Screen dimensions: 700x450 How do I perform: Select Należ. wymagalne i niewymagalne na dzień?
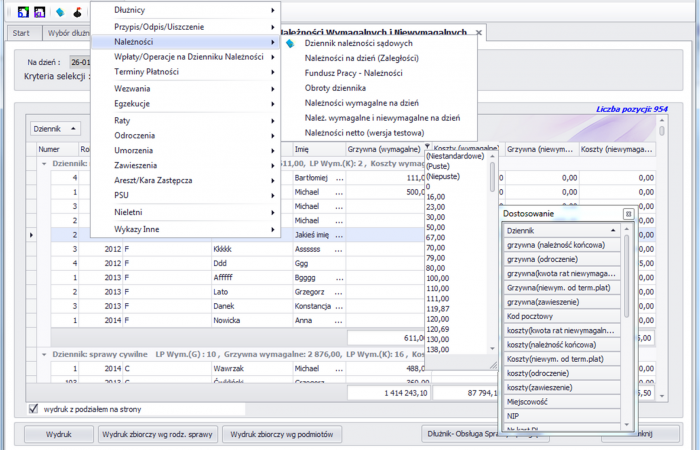(379, 118)
